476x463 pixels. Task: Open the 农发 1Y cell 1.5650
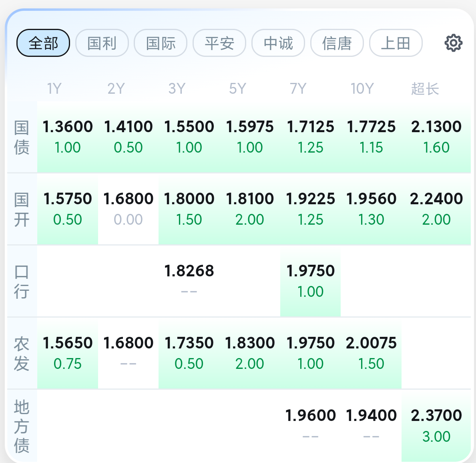point(68,343)
